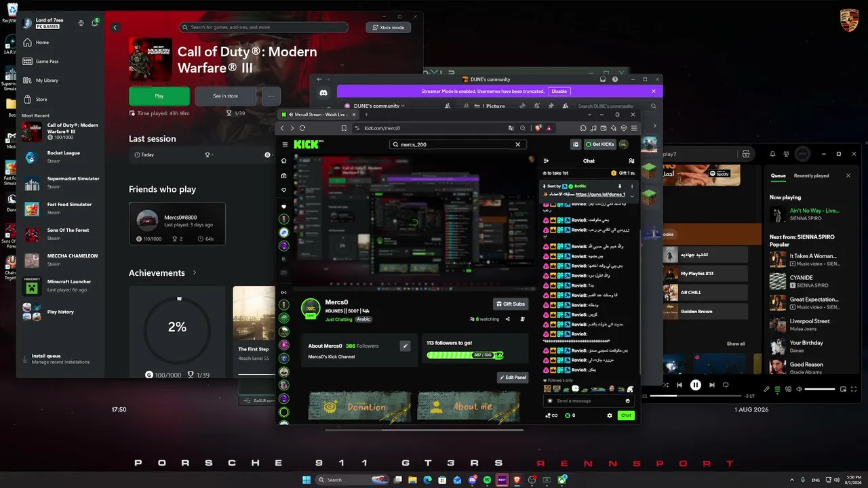Disable Streamer Mode in Discord banner
Image resolution: width=868 pixels, height=488 pixels.
[559, 91]
